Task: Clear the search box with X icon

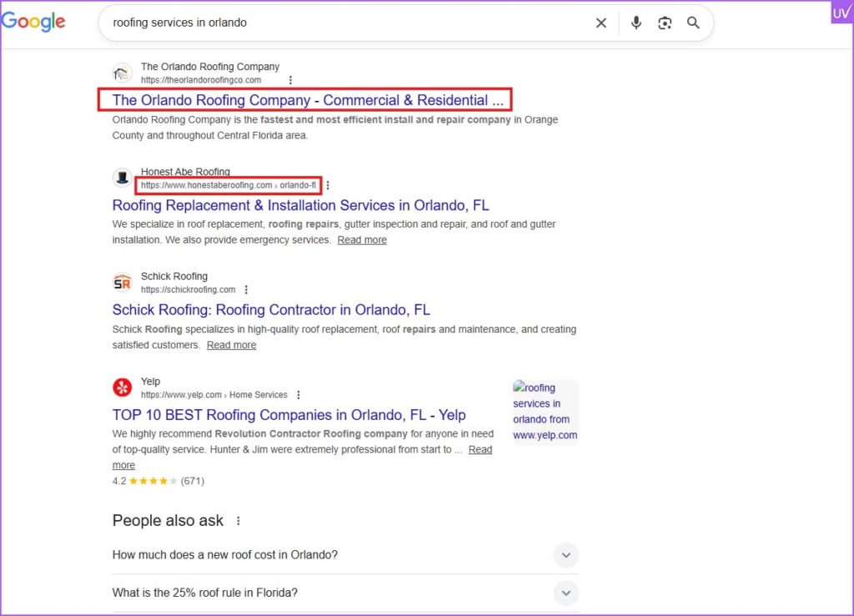Action: (600, 23)
